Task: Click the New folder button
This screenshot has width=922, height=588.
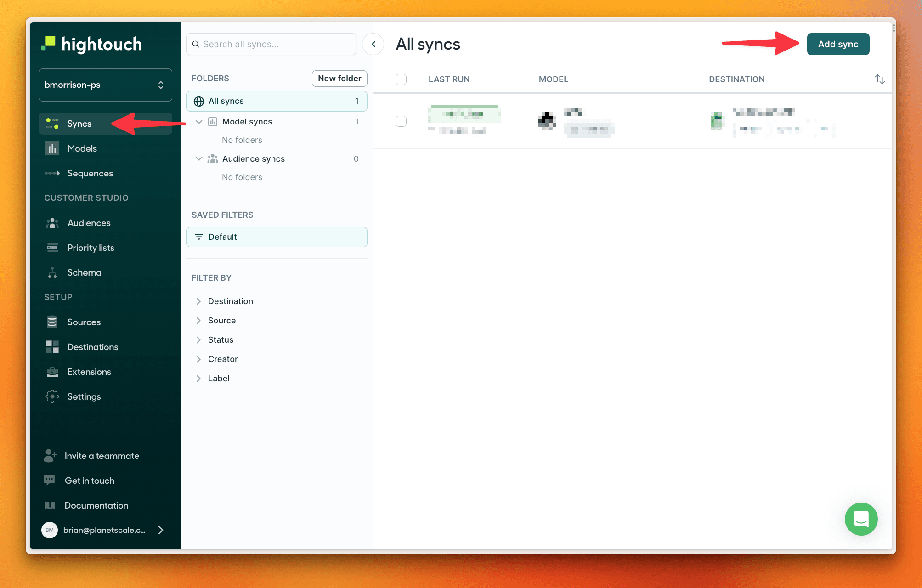Action: pos(339,78)
